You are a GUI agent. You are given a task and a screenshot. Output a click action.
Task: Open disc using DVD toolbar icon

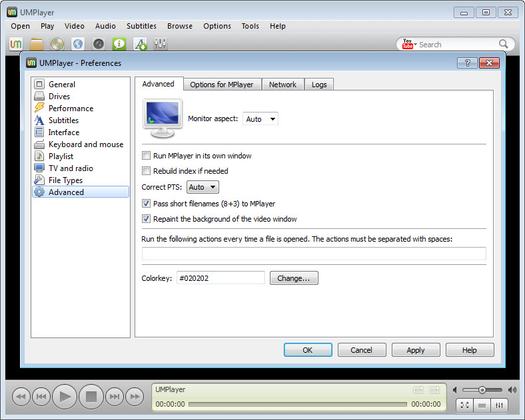(x=57, y=44)
